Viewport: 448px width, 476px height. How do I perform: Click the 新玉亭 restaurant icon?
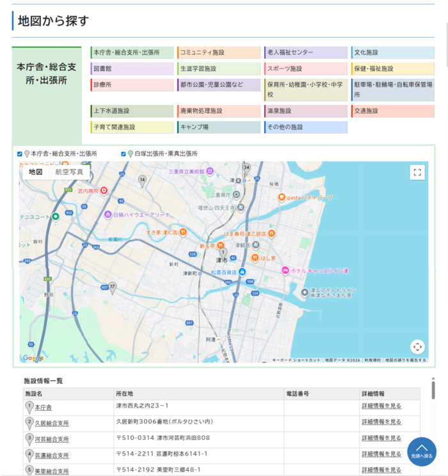coord(221,245)
